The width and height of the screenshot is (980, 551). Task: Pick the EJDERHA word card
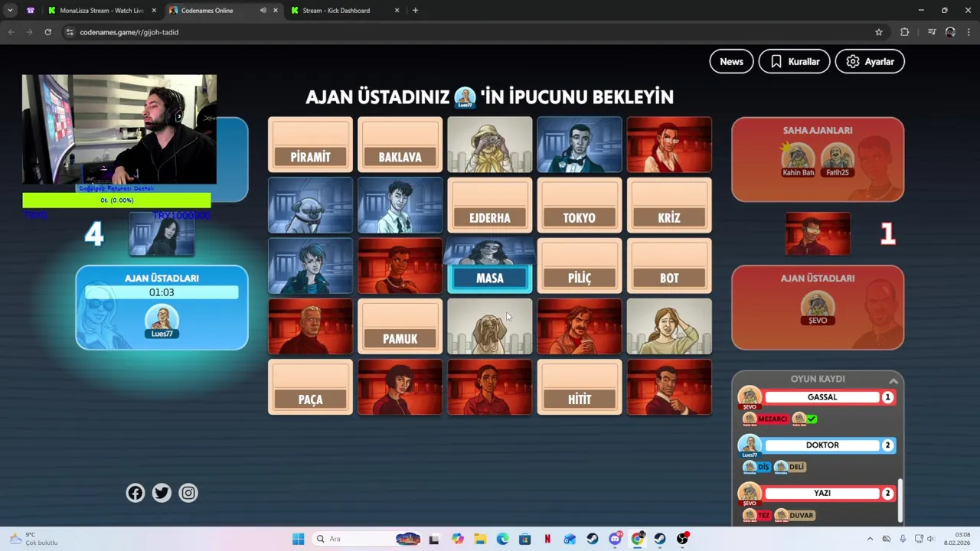coord(489,205)
